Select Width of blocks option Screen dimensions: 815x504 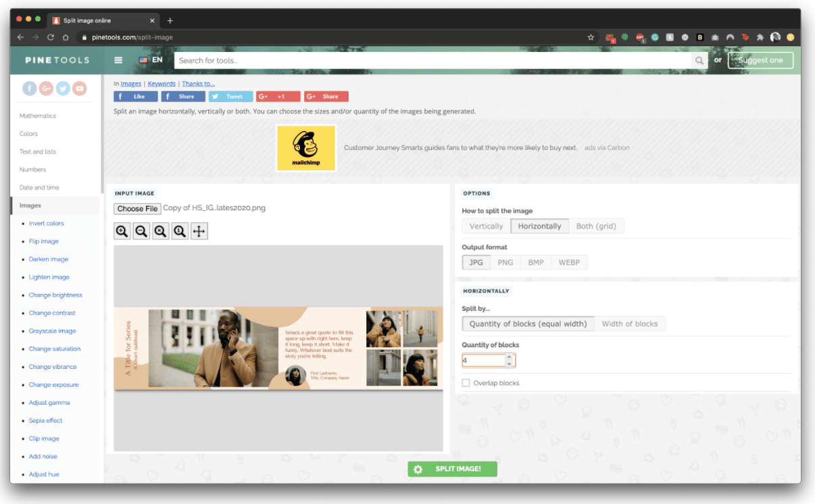pos(630,324)
